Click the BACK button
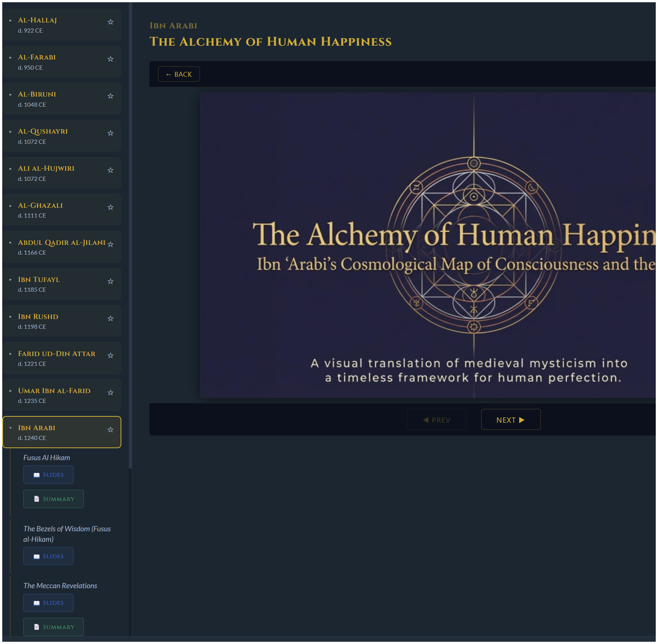Image resolution: width=658 pixels, height=644 pixels. [x=179, y=74]
